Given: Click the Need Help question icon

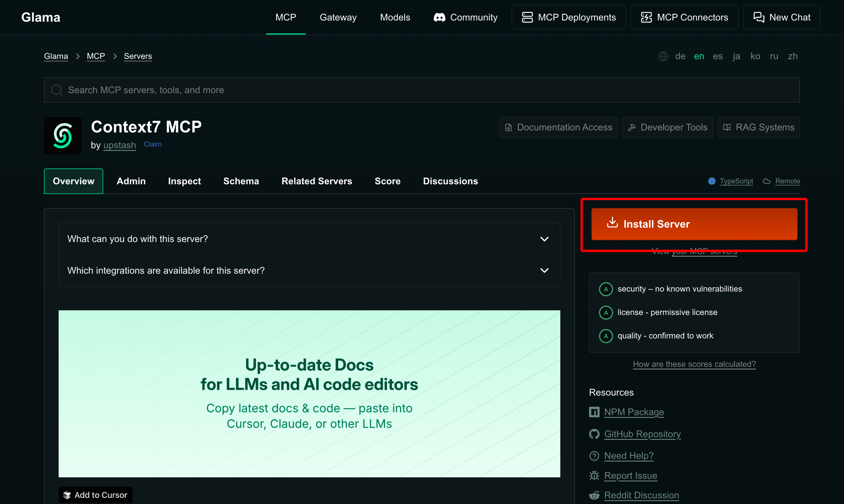Looking at the screenshot, I should pyautogui.click(x=594, y=456).
